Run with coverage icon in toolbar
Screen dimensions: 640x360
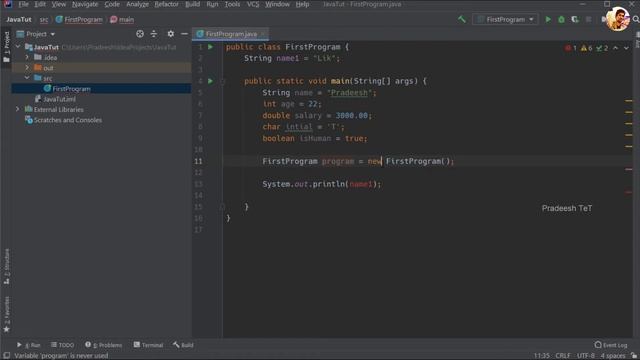(575, 20)
